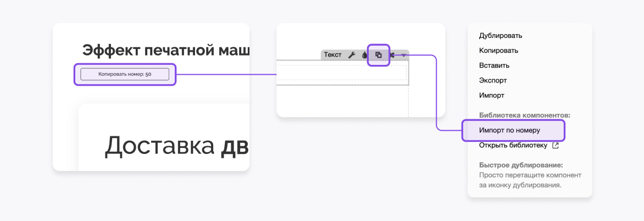The image size is (644, 221).
Task: Click the external link icon beside Открыть библиотеку
Action: pos(556,145)
